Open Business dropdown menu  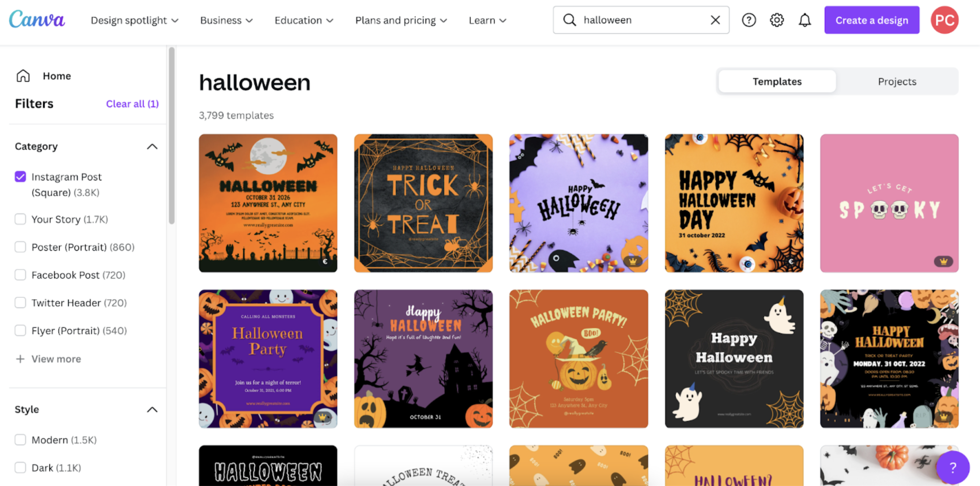click(226, 20)
